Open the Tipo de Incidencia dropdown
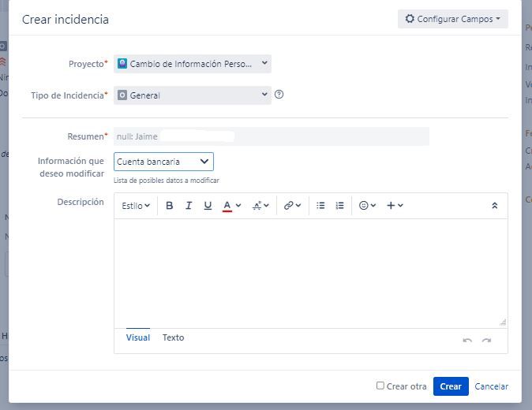Viewport: 532px width, 410px height. coord(193,95)
